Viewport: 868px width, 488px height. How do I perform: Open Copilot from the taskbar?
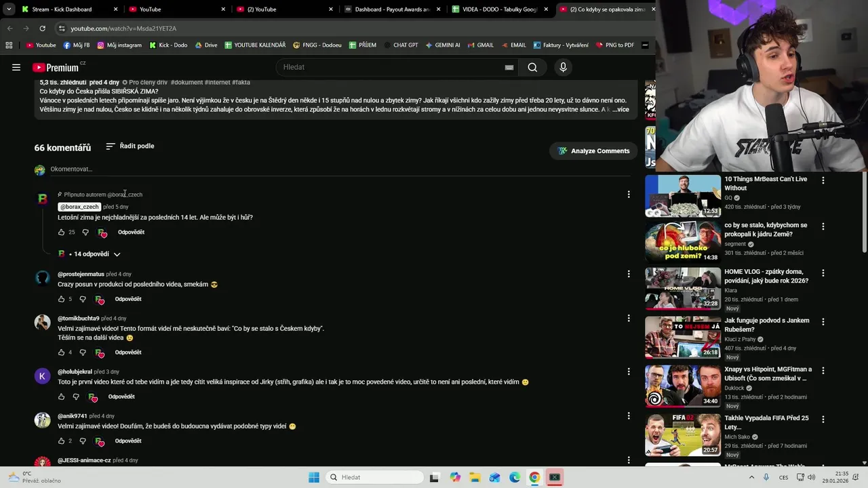[x=455, y=477]
